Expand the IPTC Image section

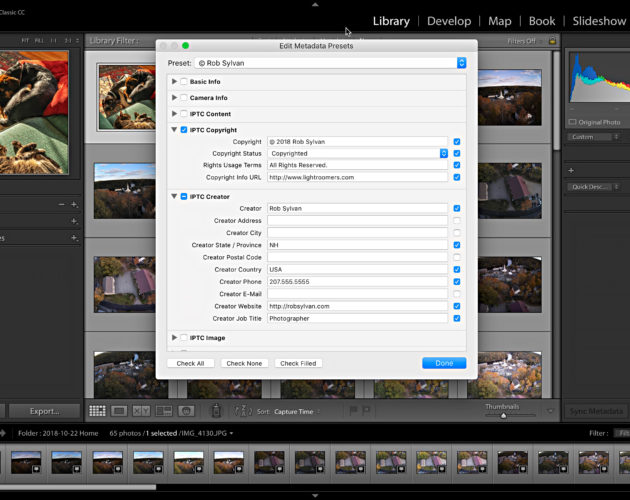(x=174, y=337)
